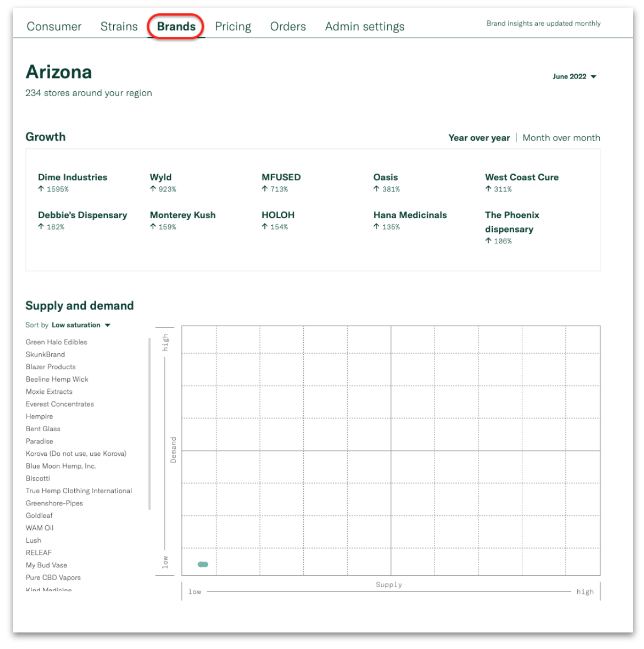Select Everest Concentrates
The height and width of the screenshot is (649, 644).
tap(60, 404)
